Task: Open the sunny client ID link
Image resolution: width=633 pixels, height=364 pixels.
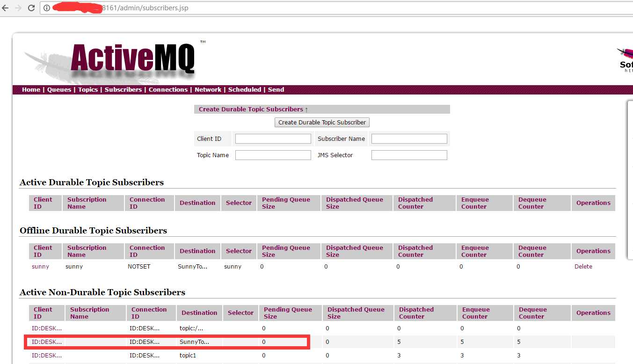Action: pyautogui.click(x=40, y=267)
